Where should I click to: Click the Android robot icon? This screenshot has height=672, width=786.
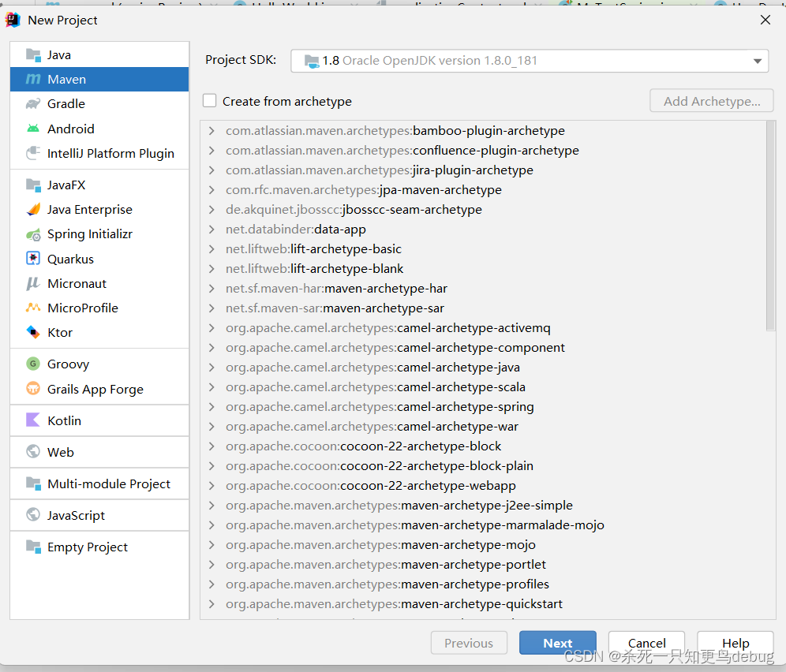tap(33, 129)
